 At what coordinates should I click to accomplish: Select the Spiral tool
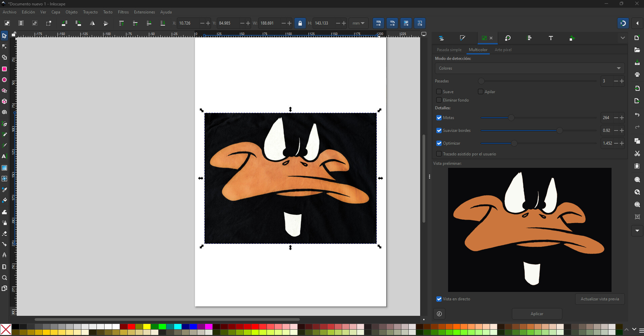point(4,112)
